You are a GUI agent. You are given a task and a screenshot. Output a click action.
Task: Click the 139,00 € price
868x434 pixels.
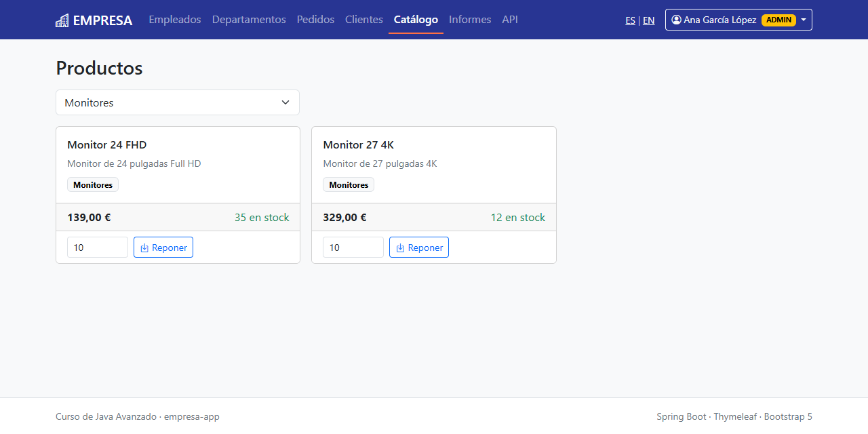tap(89, 217)
